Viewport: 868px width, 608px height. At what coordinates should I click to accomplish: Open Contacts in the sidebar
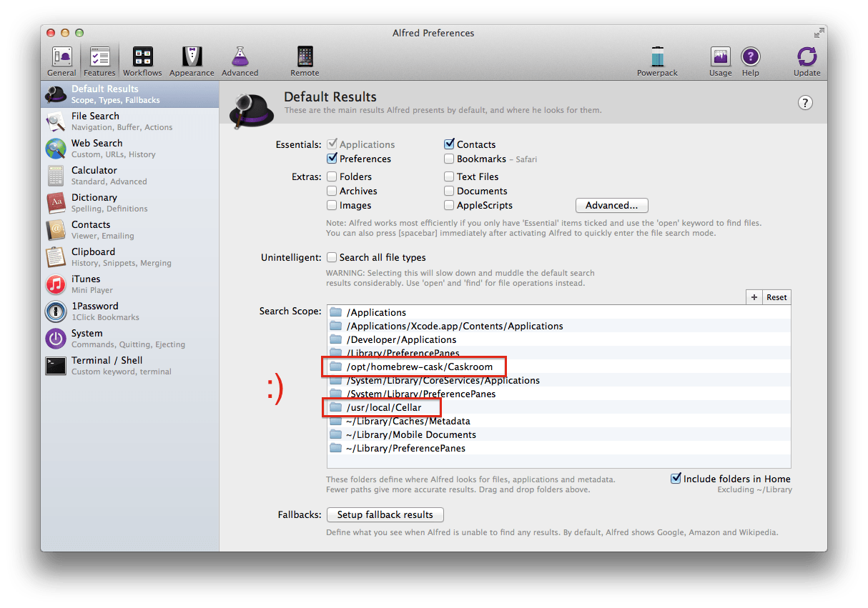(129, 230)
